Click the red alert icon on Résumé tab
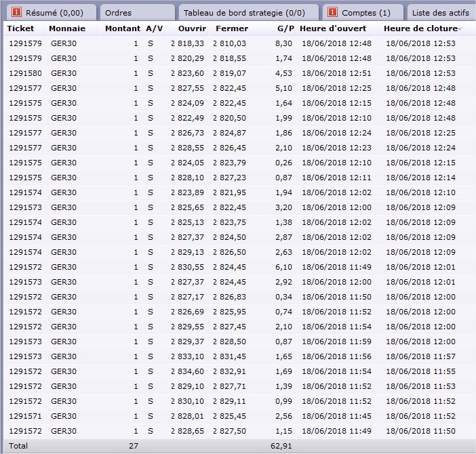Screen dimensions: 476x454 16,12
